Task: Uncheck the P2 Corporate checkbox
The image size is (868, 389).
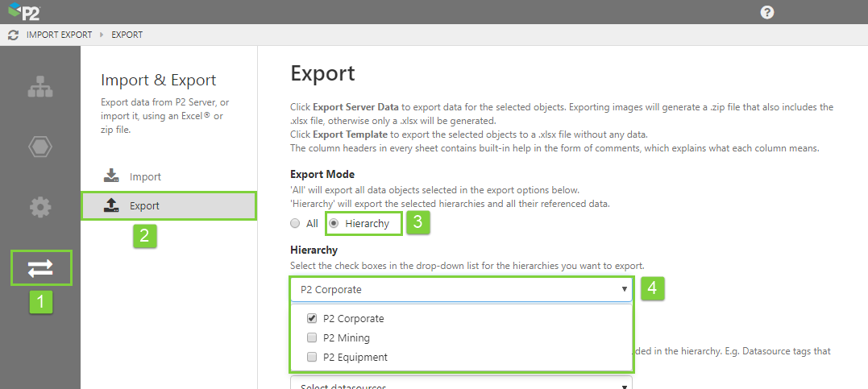Action: 312,318
